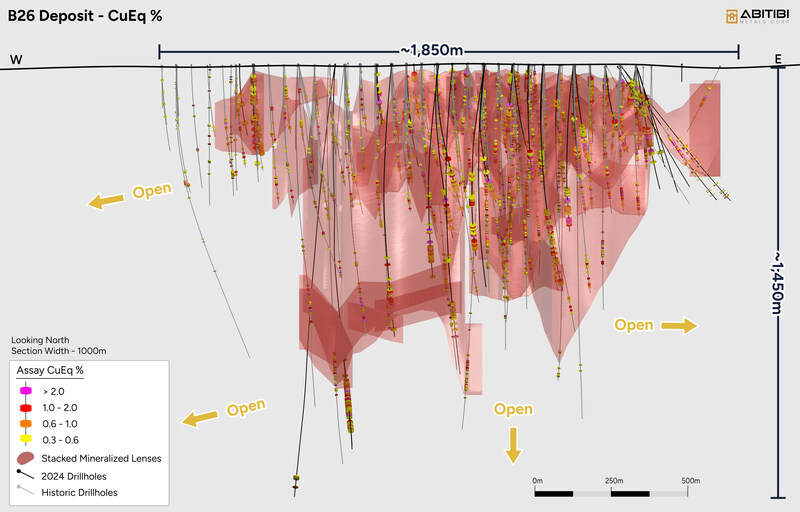Click the downward-pointing yellow Open arrow
Screen dimensions: 800x512
513,444
